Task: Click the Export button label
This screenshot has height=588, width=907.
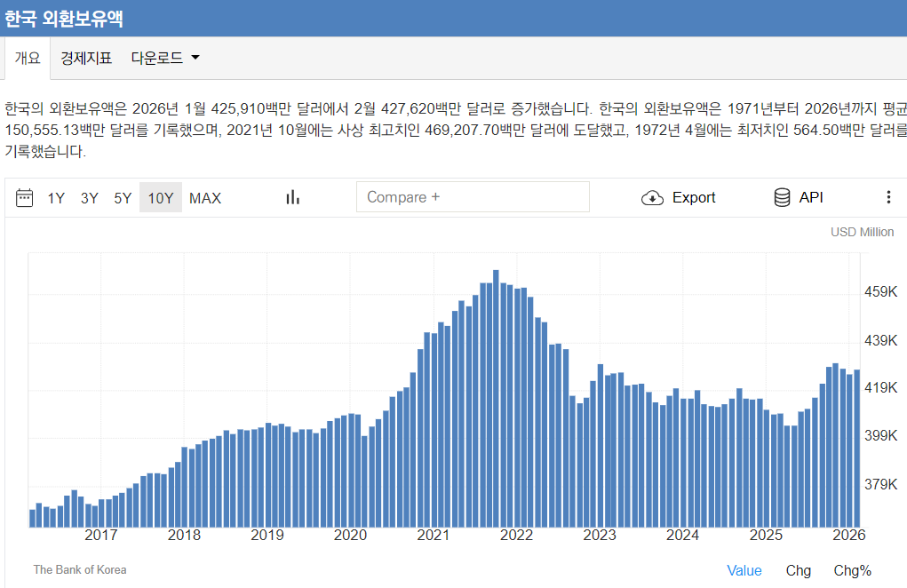Action: [694, 198]
